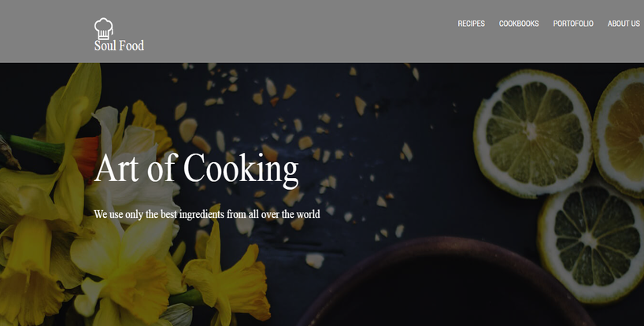The image size is (644, 326).
Task: Click the Soul Food logo text
Action: point(119,46)
